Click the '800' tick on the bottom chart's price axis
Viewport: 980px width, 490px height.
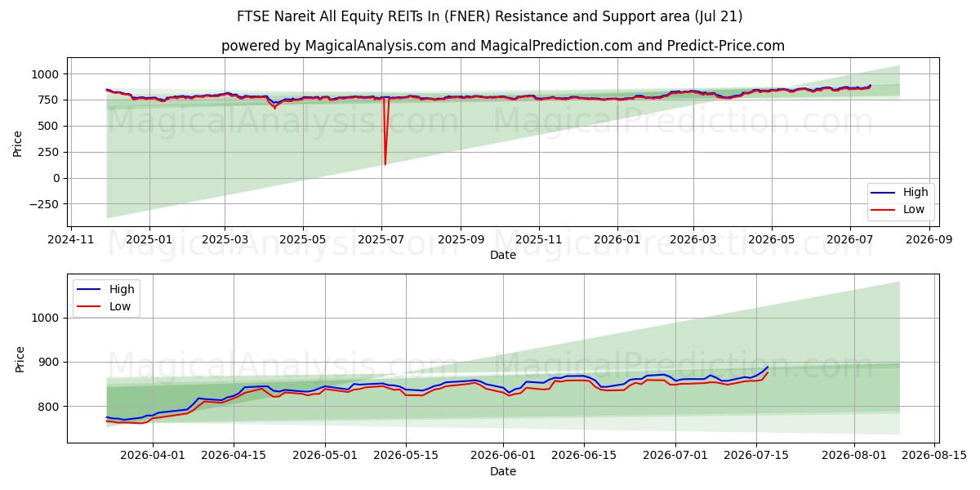pos(51,407)
